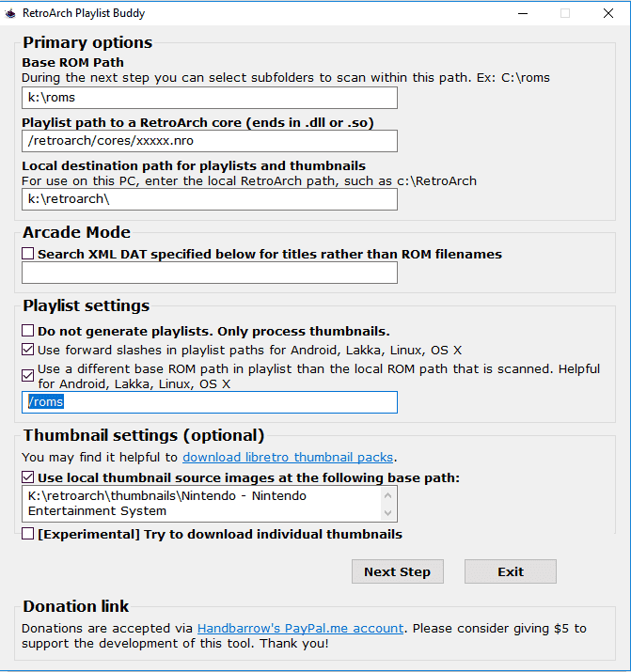Viewport: 631px width, 672px height.
Task: Untick 'Use local thumbnail source images' checkbox
Action: tap(28, 477)
